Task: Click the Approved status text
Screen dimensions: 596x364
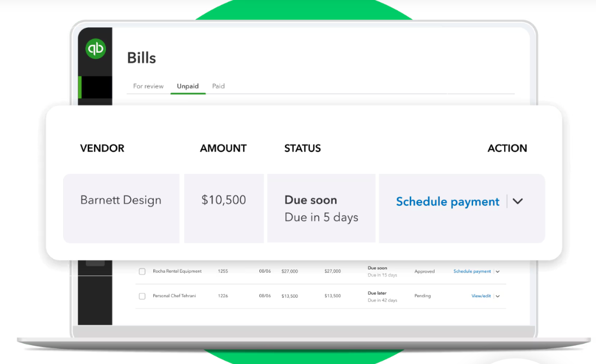Action: [x=424, y=272]
